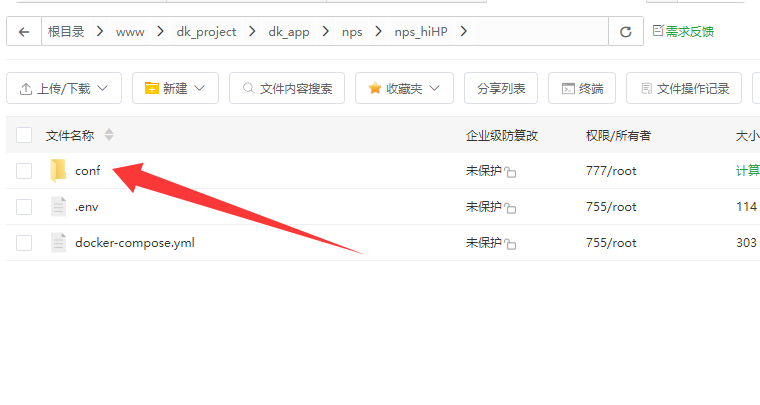Screen dimensions: 760x405
Task: Open 文件内容搜索
Action: point(287,88)
